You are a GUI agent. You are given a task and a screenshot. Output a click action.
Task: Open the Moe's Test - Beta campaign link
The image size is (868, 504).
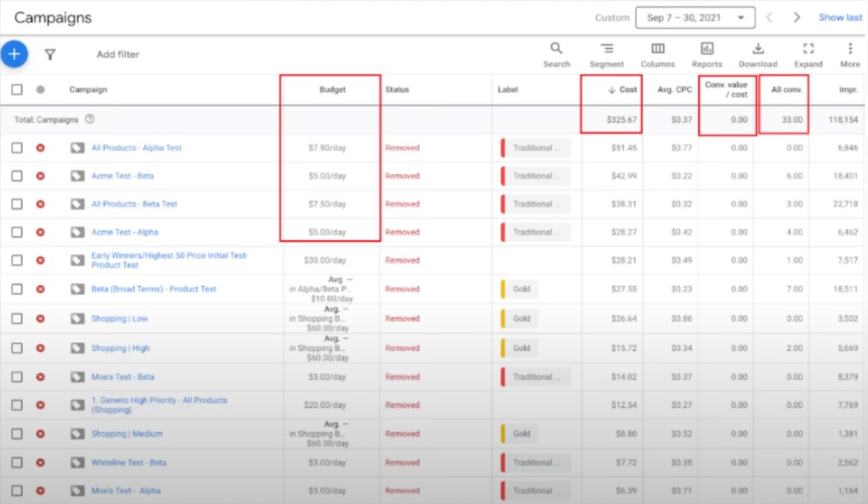tap(123, 377)
